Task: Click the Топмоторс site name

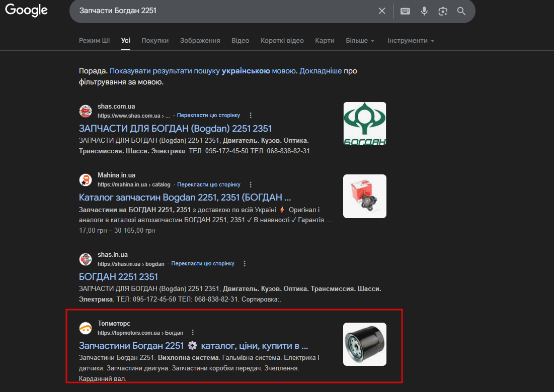Action: (x=114, y=323)
